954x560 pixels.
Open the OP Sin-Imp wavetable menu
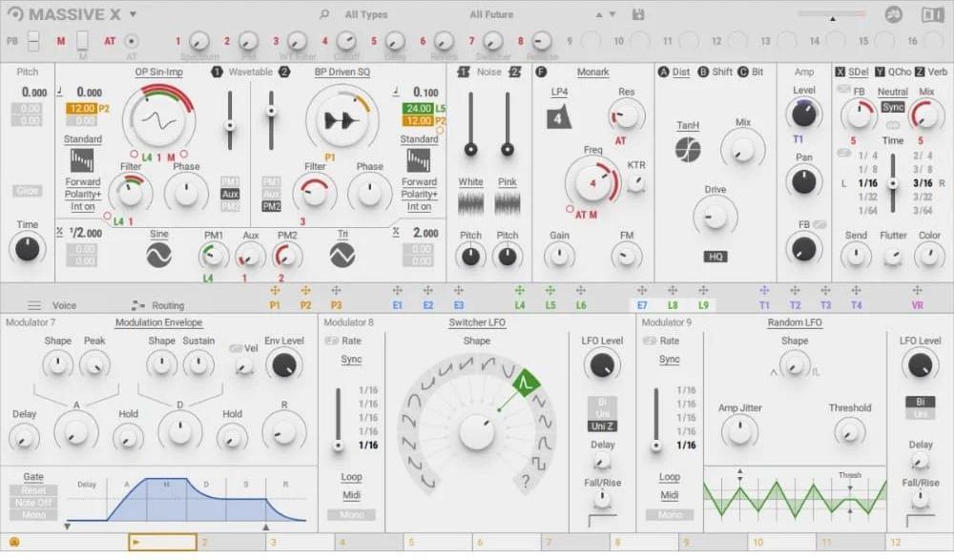tap(158, 72)
